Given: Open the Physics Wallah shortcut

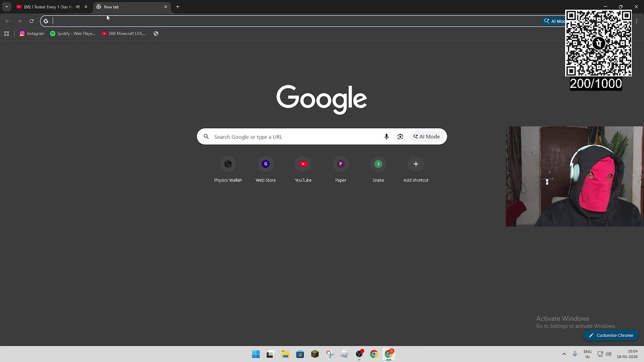Looking at the screenshot, I should coord(228,170).
